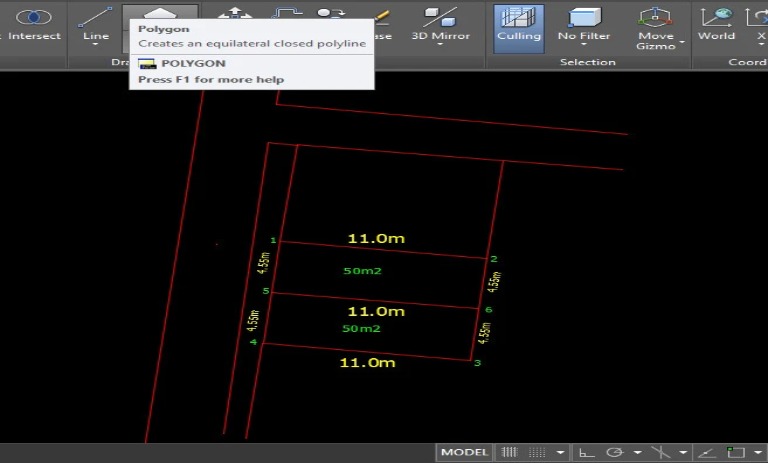The height and width of the screenshot is (463, 768).
Task: Click the bottom 11.0m dimension text
Action: (x=367, y=363)
